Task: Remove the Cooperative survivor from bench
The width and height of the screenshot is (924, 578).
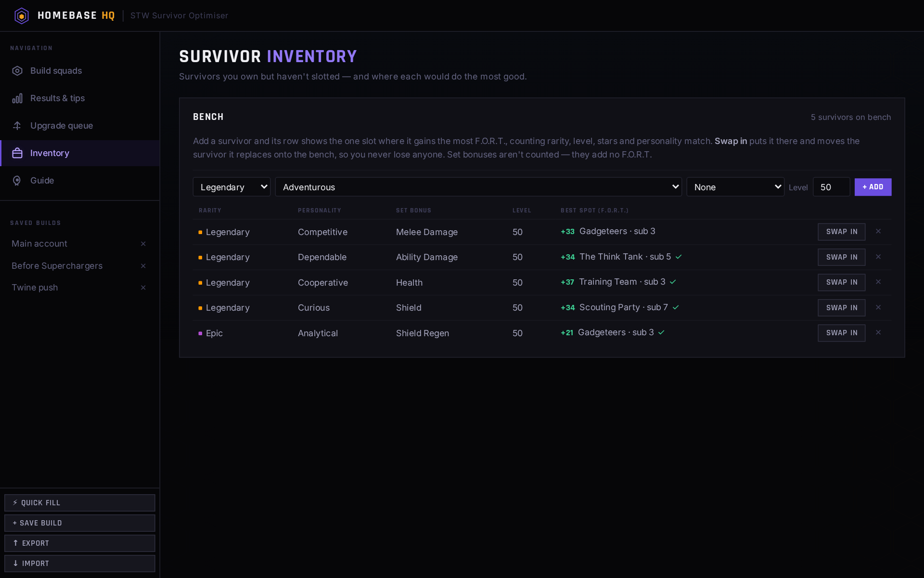Action: (x=878, y=282)
